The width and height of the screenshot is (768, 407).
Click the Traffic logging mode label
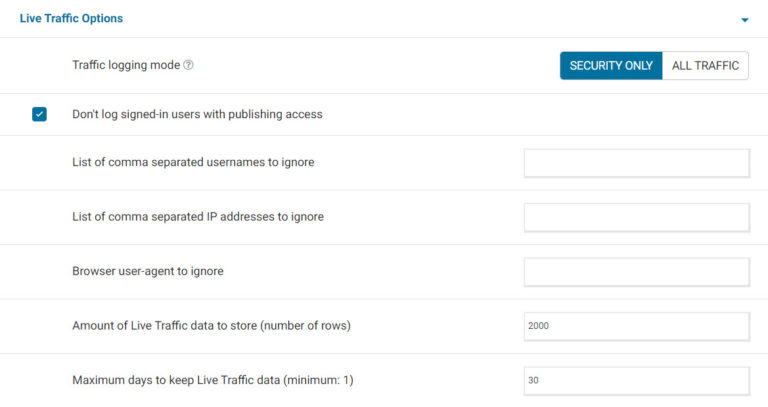tap(126, 65)
